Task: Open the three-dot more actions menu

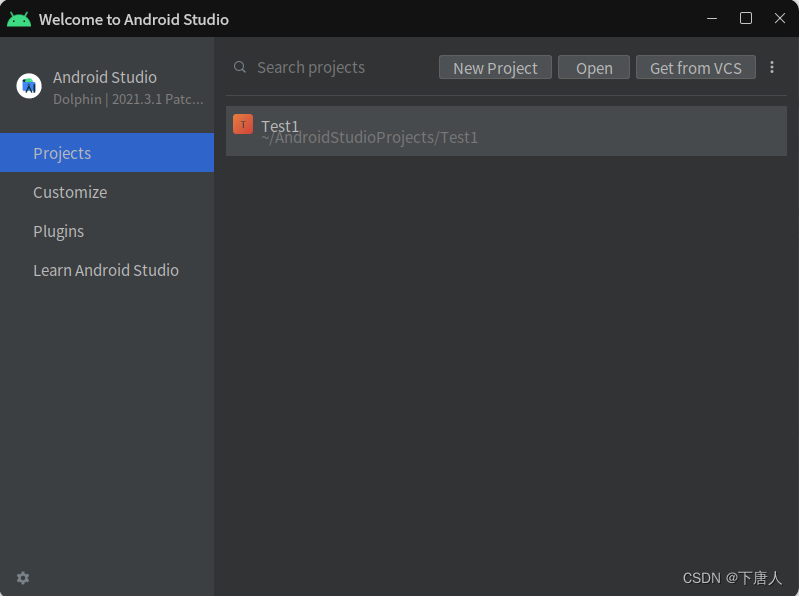Action: click(x=772, y=67)
